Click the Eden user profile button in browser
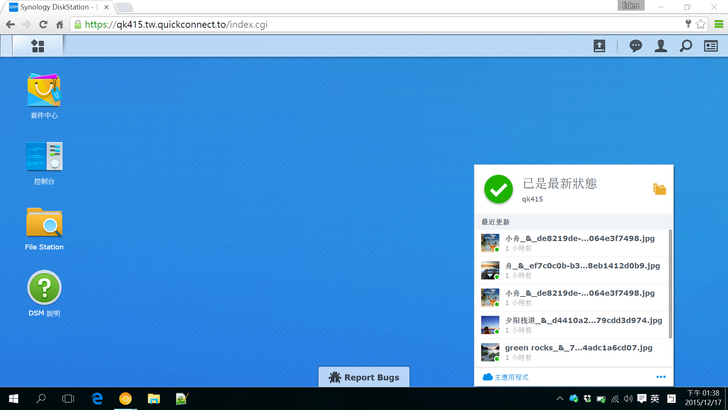This screenshot has width=728, height=410. [630, 5]
